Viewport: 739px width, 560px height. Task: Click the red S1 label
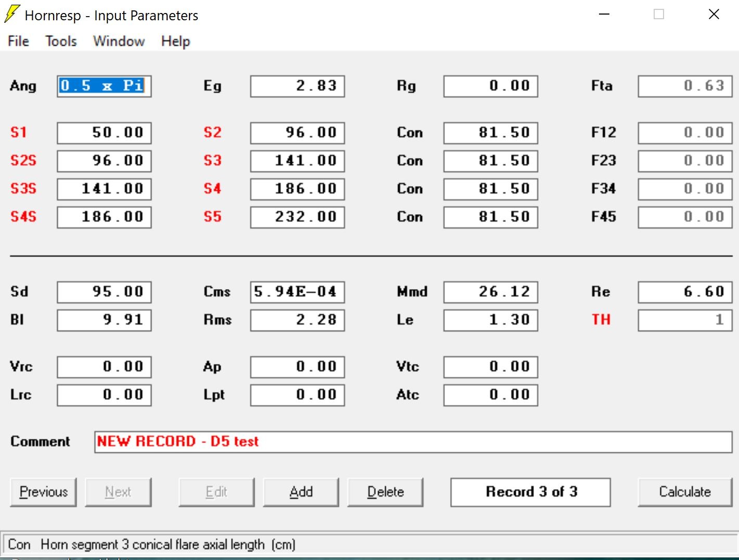tap(18, 133)
